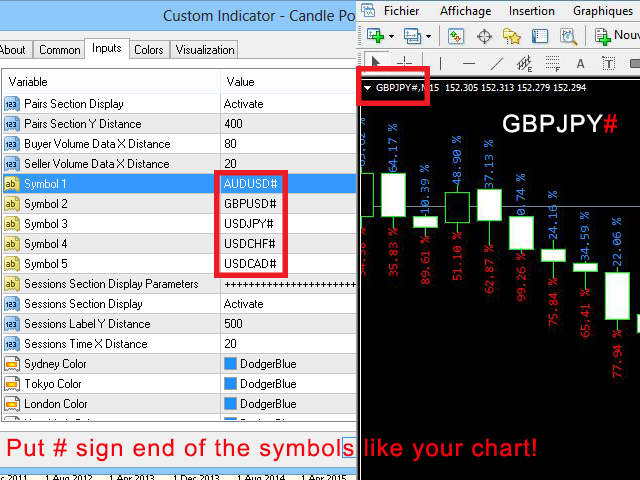Select the Vertical Line drawing tool
Image resolution: width=640 pixels, height=480 pixels.
click(x=440, y=63)
